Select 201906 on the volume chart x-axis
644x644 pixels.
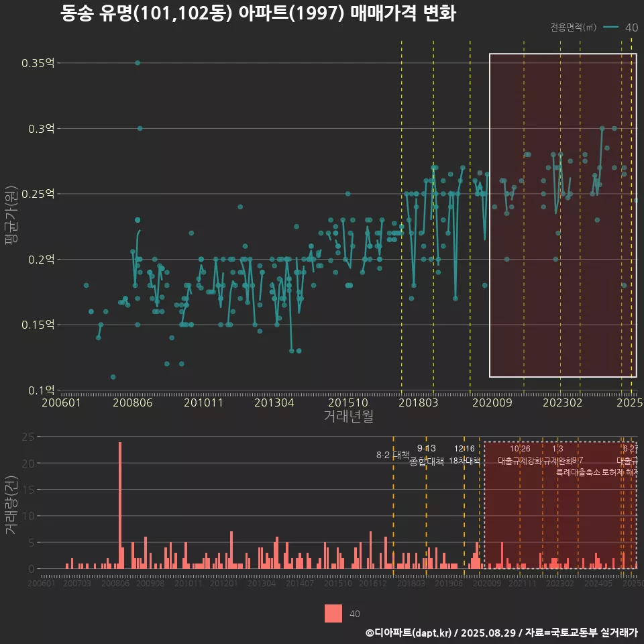coord(449,583)
